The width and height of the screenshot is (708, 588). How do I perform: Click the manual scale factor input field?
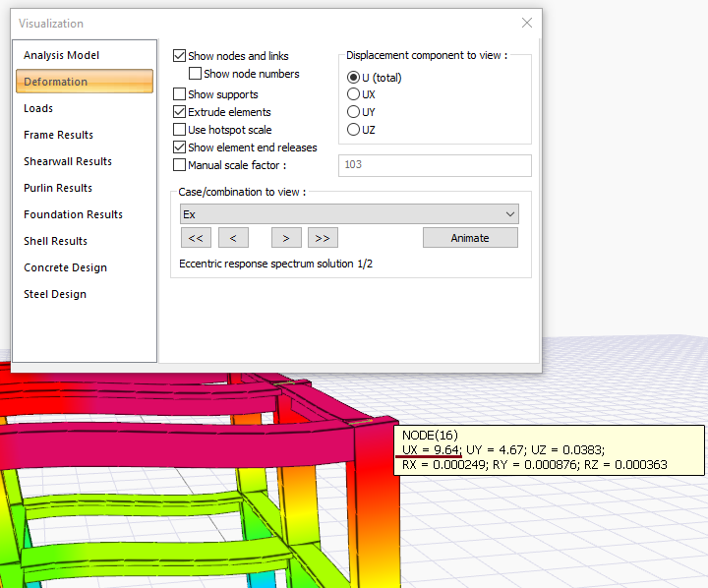435,165
